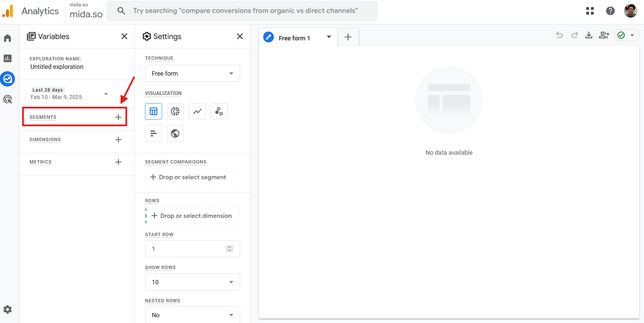This screenshot has width=644, height=323.
Task: Click the TECHNIQUE label
Action: coord(159,58)
